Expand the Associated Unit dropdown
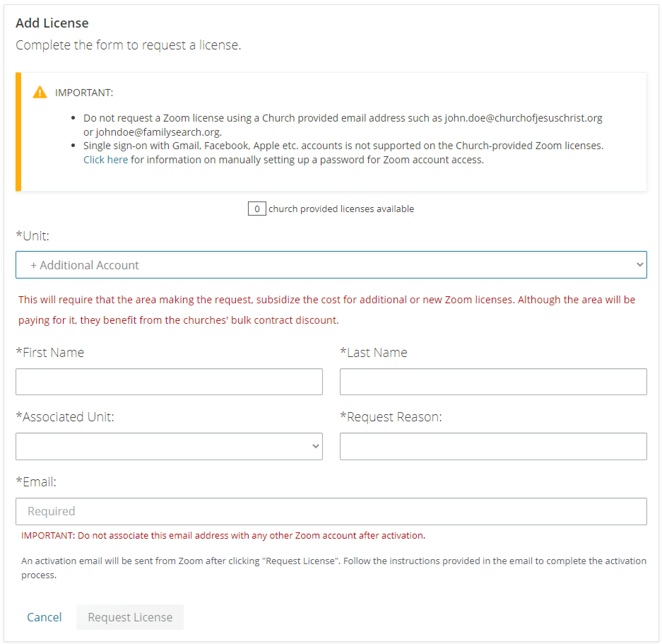The image size is (662, 644). (x=169, y=446)
